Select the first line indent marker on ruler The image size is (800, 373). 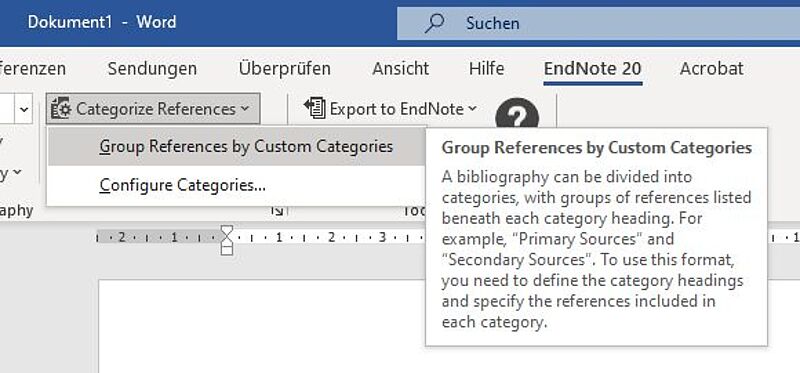(227, 230)
